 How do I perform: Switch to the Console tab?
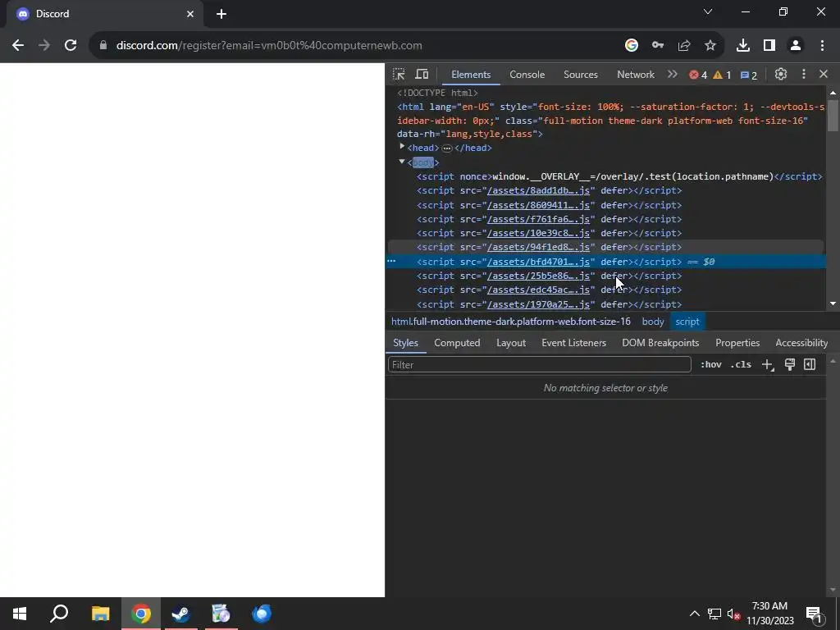click(x=527, y=75)
